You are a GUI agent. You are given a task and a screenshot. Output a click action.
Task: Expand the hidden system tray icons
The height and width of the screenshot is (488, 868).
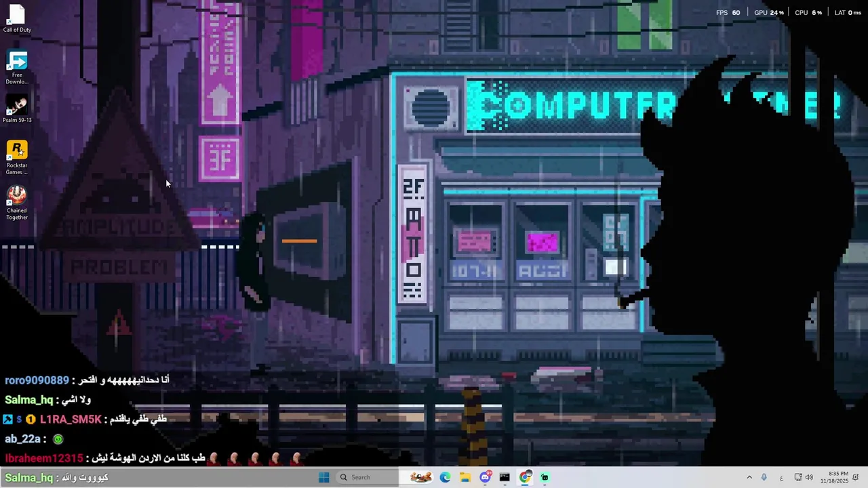(749, 477)
